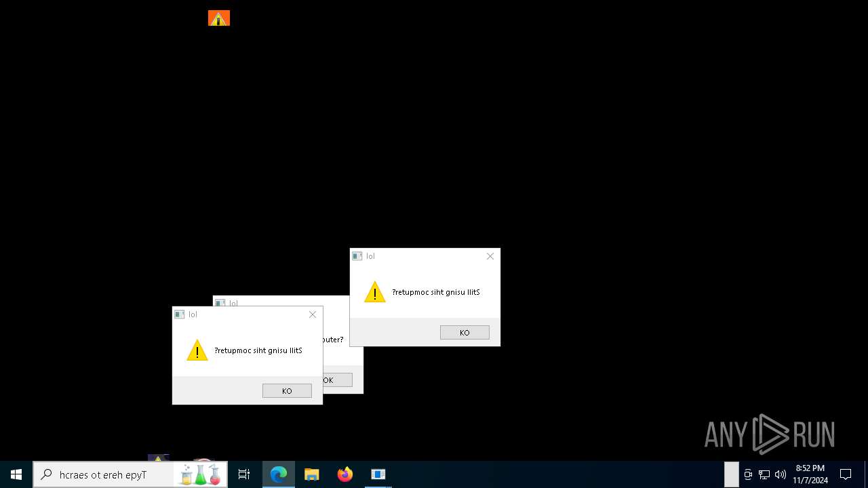This screenshot has width=868, height=488.
Task: Click orange warning icon on desktop
Action: coord(219,18)
